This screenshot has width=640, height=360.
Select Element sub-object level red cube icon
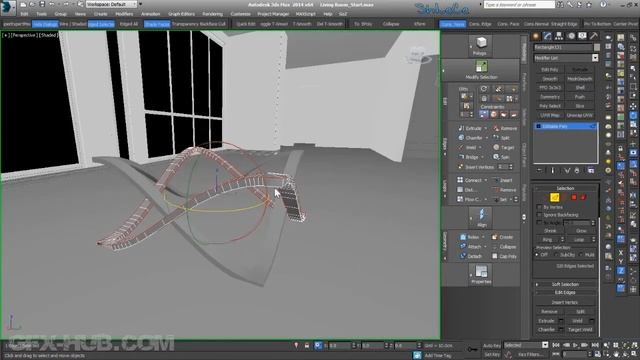pyautogui.click(x=583, y=198)
